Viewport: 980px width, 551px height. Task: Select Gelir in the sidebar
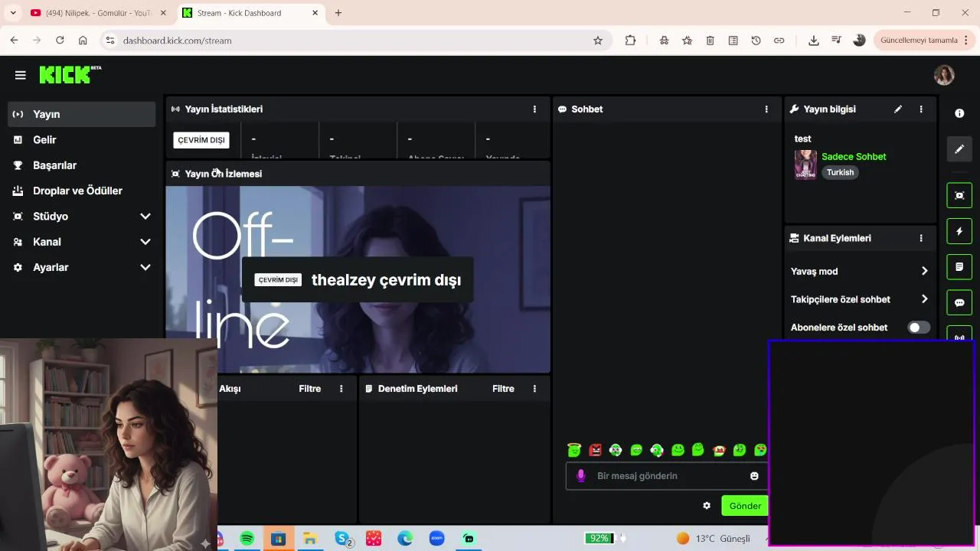click(x=82, y=140)
